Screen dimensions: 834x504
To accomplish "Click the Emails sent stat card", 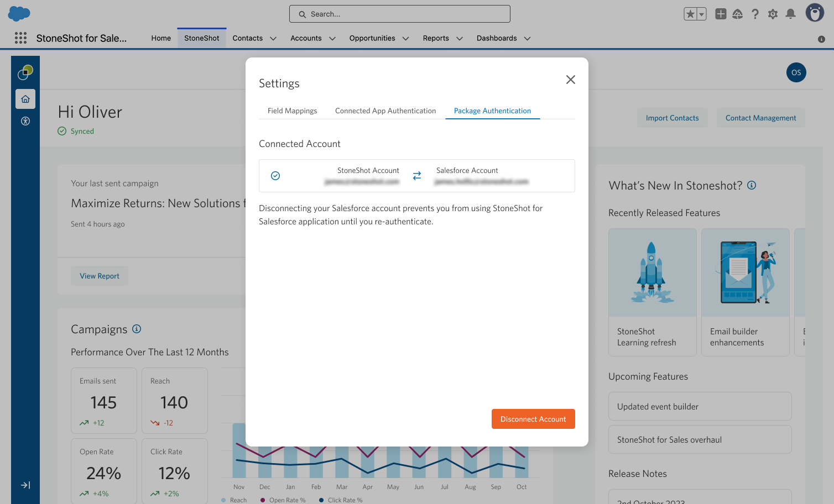I will click(x=104, y=401).
